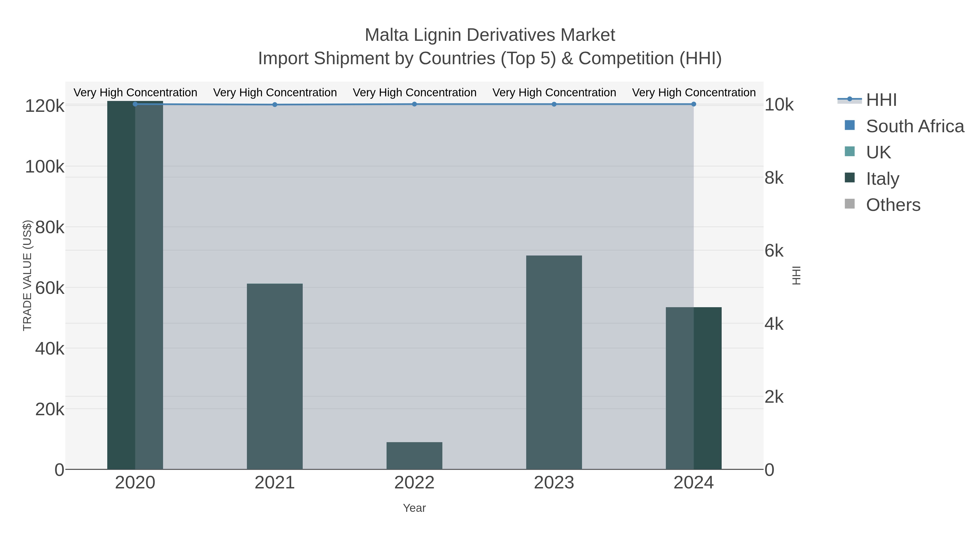This screenshot has width=980, height=551.
Task: Click the Others gray color swatch
Action: 850,204
